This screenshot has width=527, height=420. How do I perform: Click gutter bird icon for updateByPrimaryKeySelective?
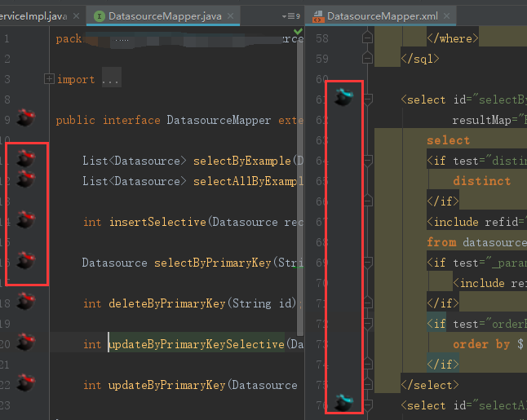click(26, 342)
